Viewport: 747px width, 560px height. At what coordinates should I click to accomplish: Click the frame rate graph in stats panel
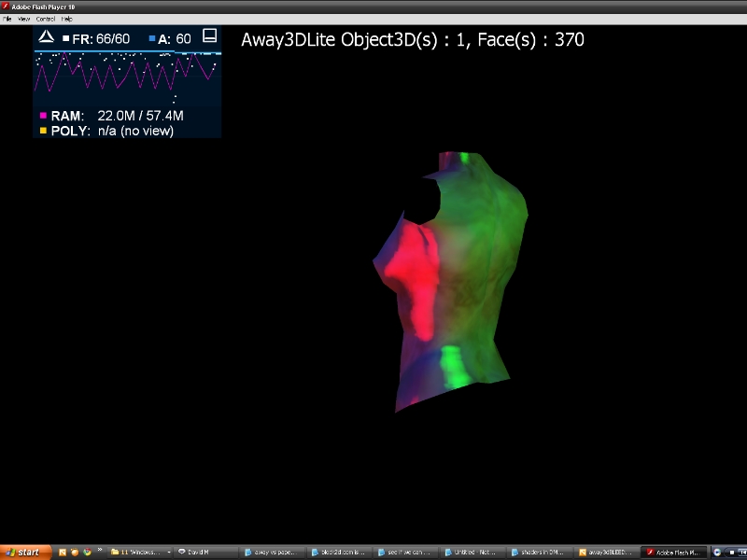click(x=127, y=75)
